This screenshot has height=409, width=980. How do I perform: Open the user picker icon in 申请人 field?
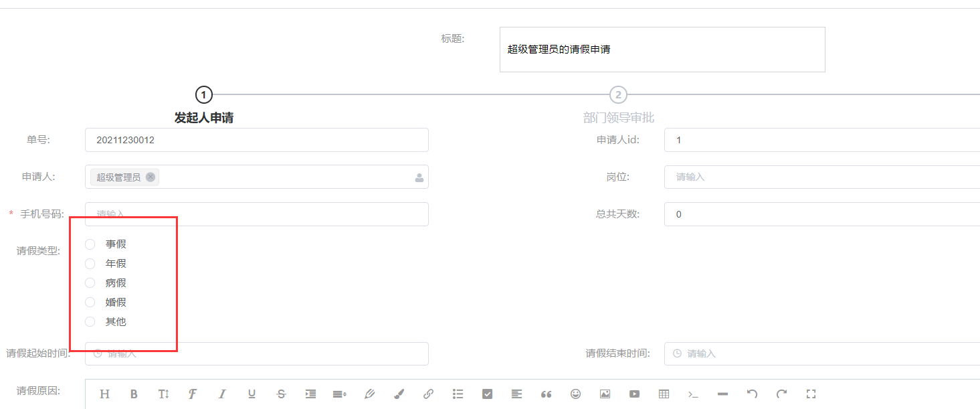[419, 178]
